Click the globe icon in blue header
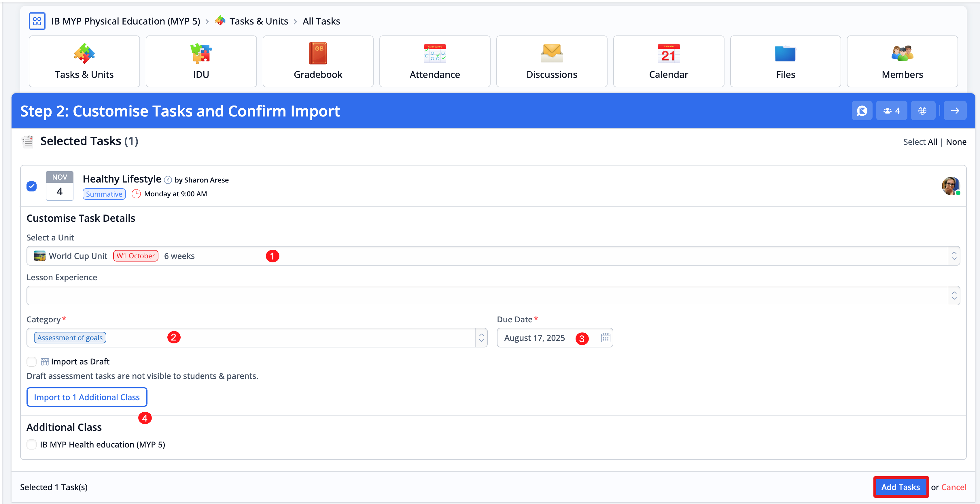 tap(922, 111)
